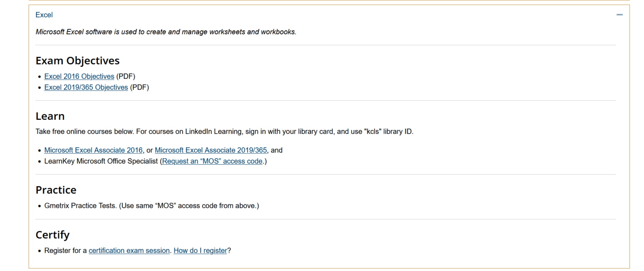Image resolution: width=644 pixels, height=271 pixels.
Task: Click the "How do I register" link
Action: pos(200,250)
